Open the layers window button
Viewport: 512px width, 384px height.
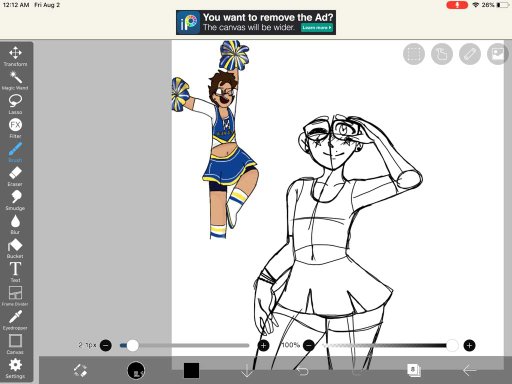pos(414,370)
